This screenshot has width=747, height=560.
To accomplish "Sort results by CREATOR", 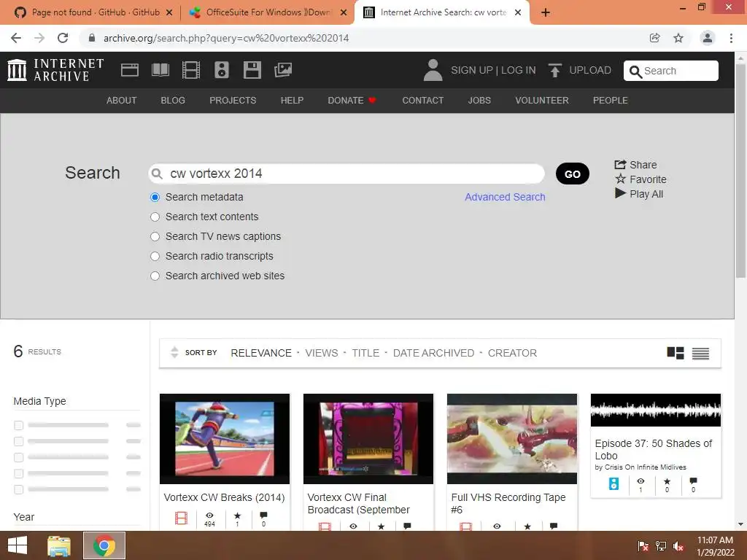I will point(512,353).
